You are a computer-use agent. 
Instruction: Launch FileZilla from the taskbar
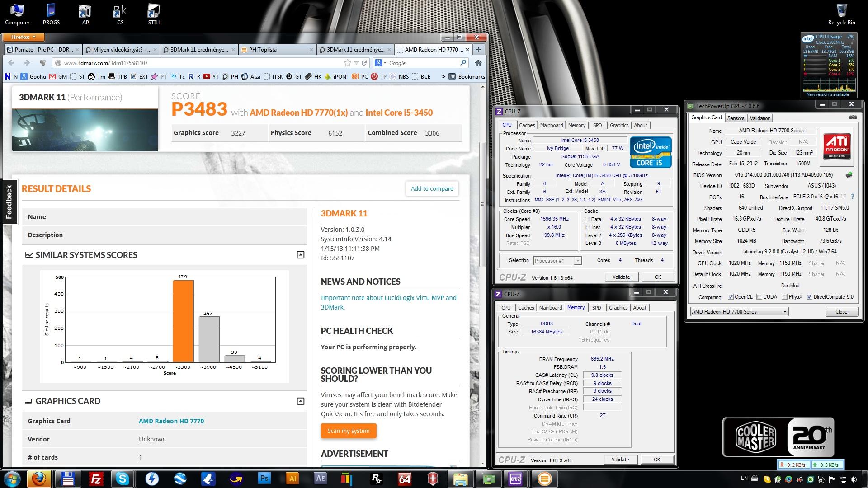click(96, 479)
